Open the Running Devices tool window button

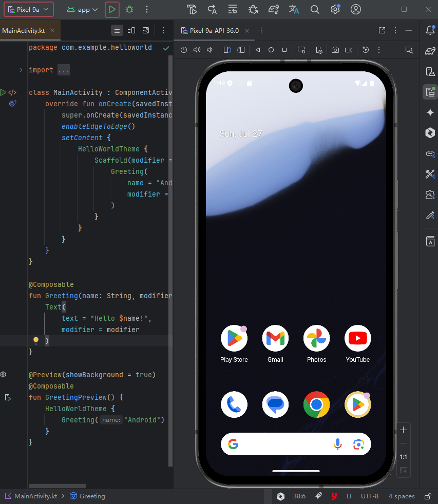click(430, 92)
